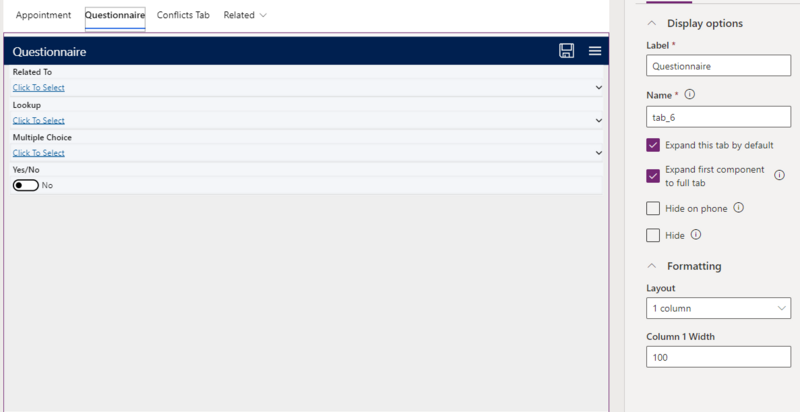Click the Related To field label
The width and height of the screenshot is (800, 412).
click(x=32, y=72)
